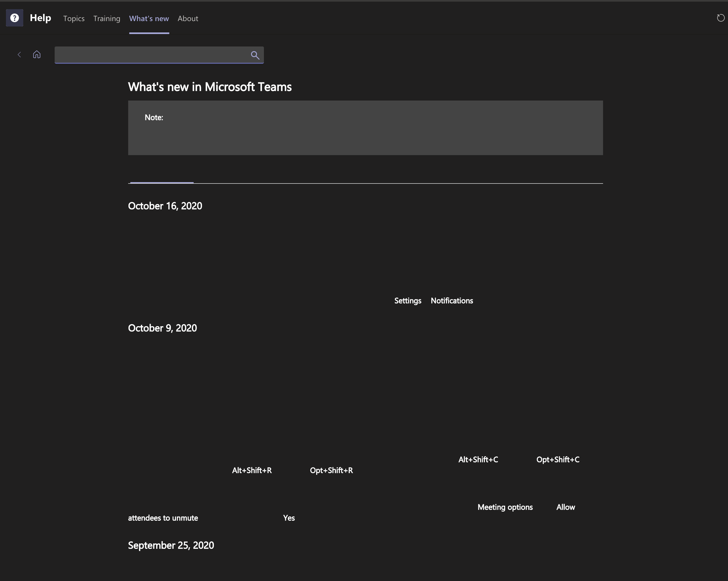Select the What's new tab
Screen dimensions: 728x581
(x=149, y=19)
